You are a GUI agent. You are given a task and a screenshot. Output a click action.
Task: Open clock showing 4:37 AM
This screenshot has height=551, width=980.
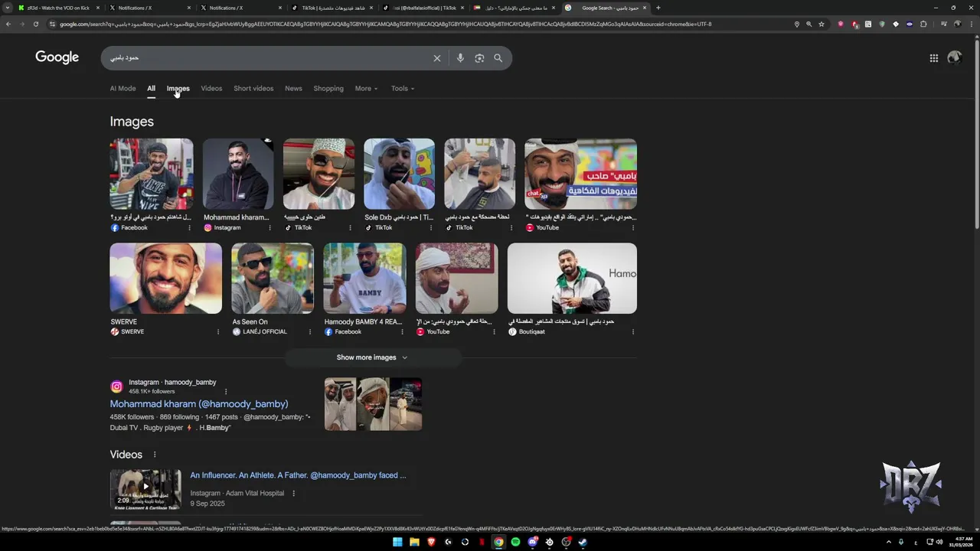pyautogui.click(x=960, y=542)
